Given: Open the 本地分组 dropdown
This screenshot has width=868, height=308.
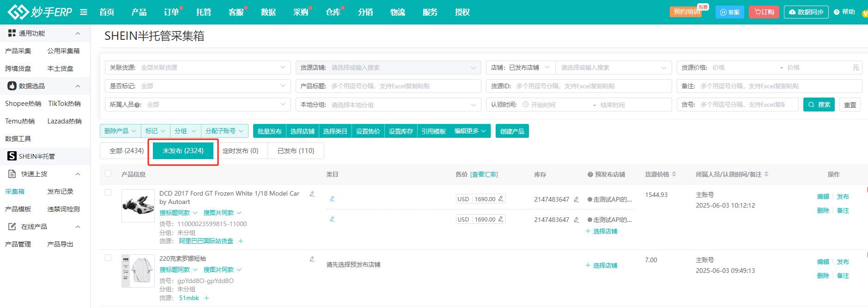Looking at the screenshot, I should coord(388,105).
